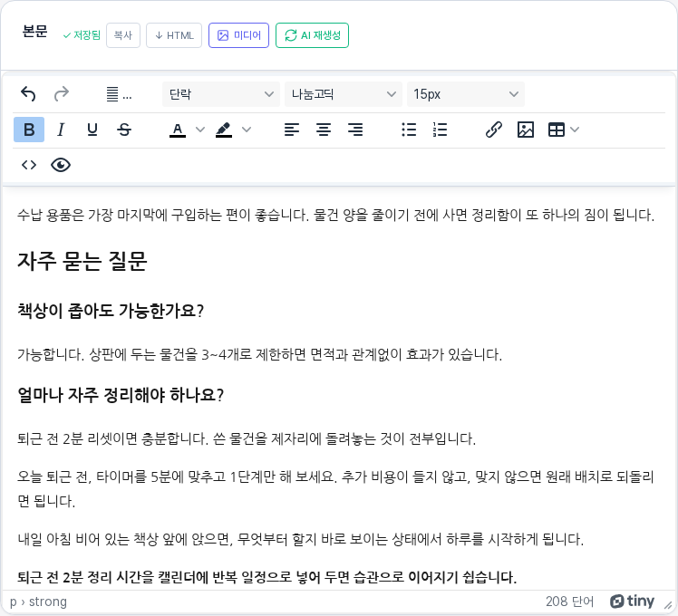Click the paragraph starting with 오늘 퇴근 전

coord(335,489)
